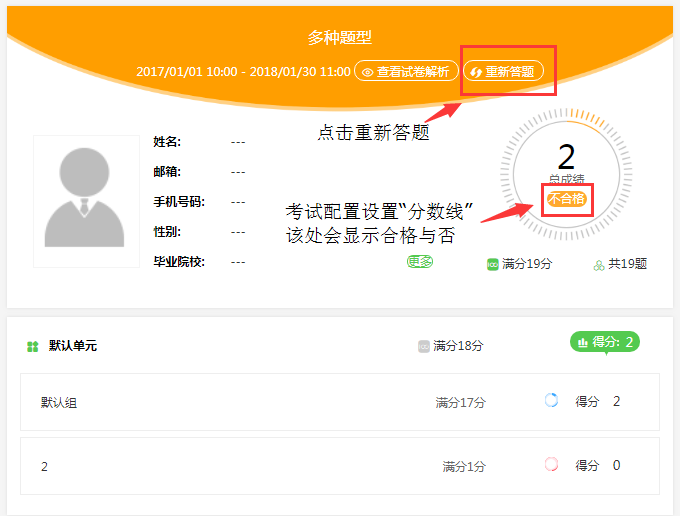Click the 毕业院校: label
The width and height of the screenshot is (680, 516).
point(179,261)
